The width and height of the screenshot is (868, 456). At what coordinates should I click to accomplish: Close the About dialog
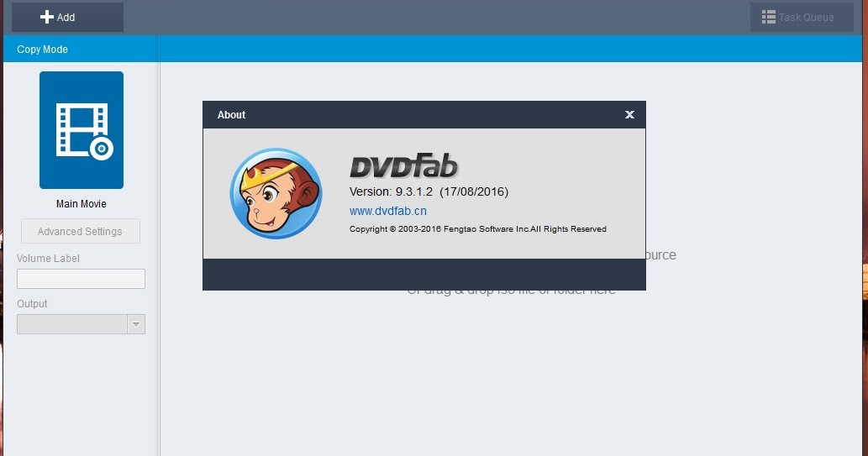pos(629,114)
